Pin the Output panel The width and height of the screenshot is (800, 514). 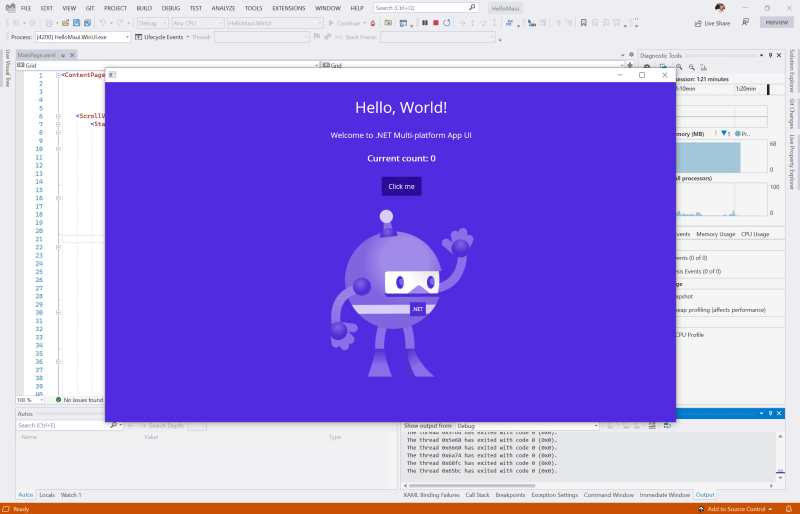click(x=770, y=413)
